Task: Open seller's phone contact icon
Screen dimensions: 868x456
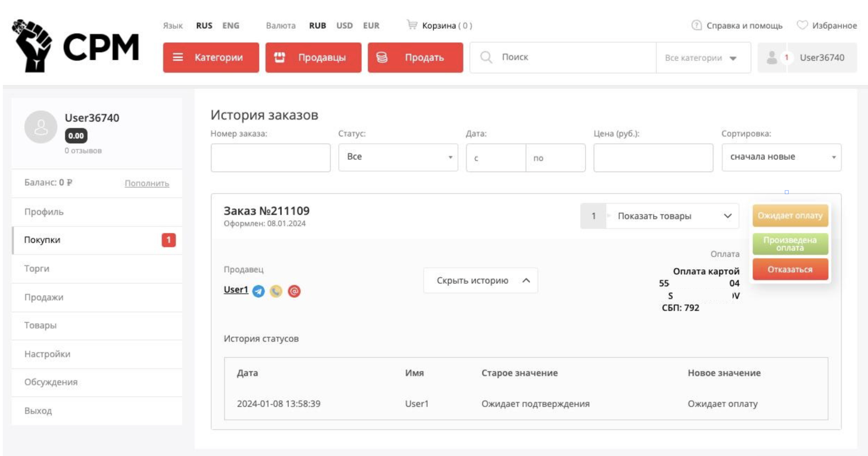Action: tap(276, 291)
